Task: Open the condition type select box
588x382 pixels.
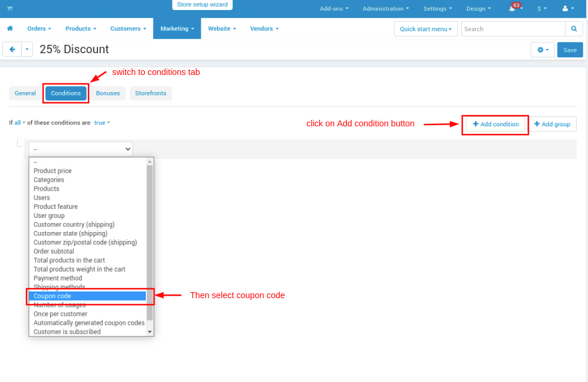Action: pos(81,149)
